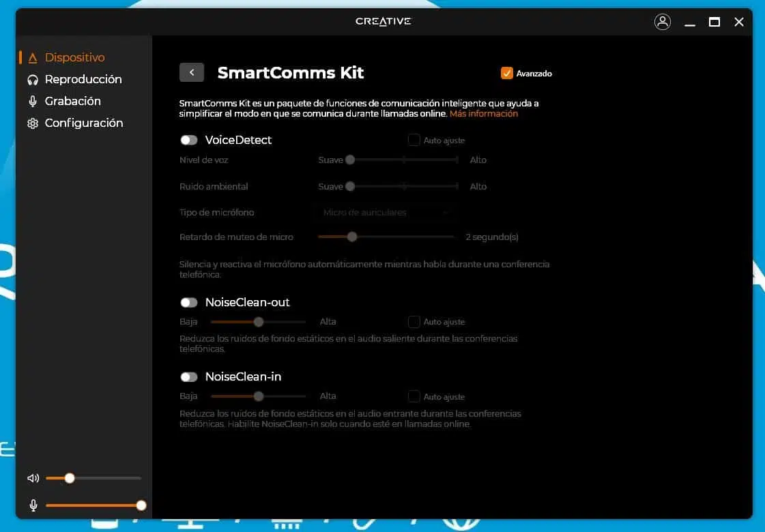The height and width of the screenshot is (532, 765).
Task: Turn on the VoiceDetect switch
Action: (x=189, y=141)
